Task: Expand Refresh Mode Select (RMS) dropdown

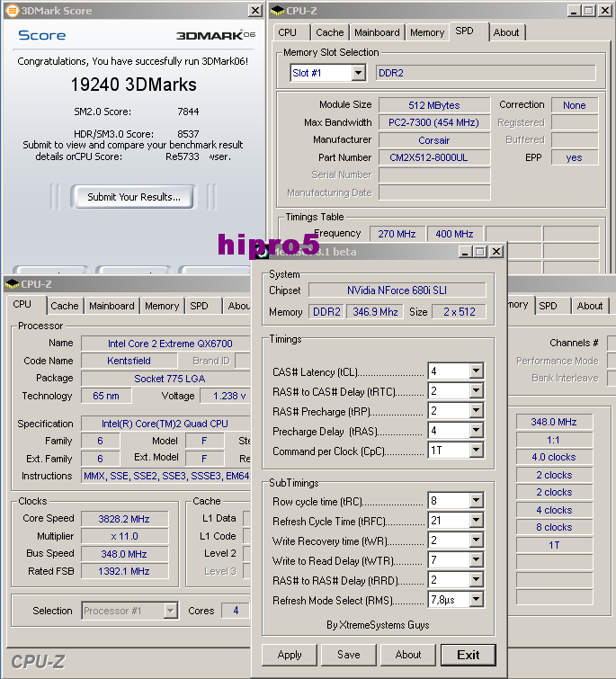Action: click(477, 600)
